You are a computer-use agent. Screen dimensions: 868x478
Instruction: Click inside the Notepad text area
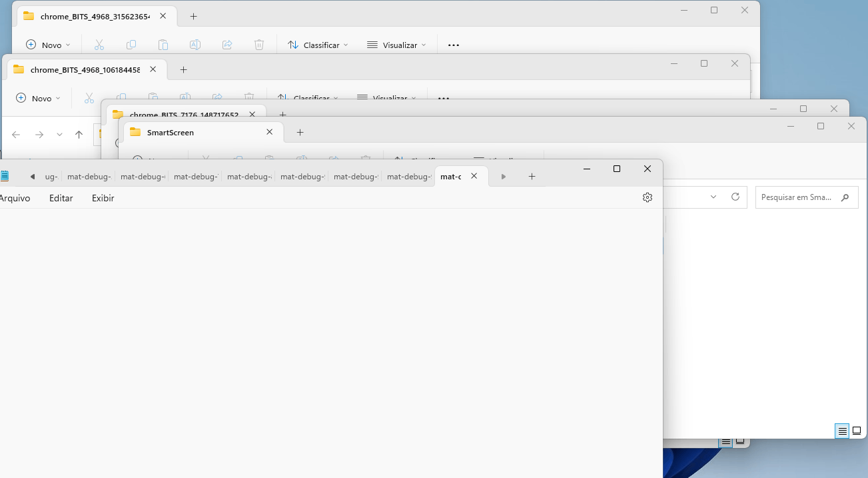tap(331, 343)
